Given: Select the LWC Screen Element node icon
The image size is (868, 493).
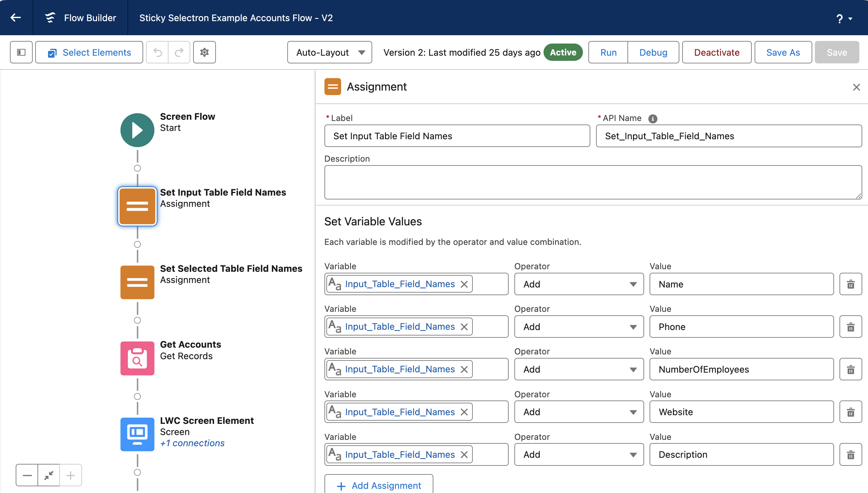Looking at the screenshot, I should (x=137, y=434).
